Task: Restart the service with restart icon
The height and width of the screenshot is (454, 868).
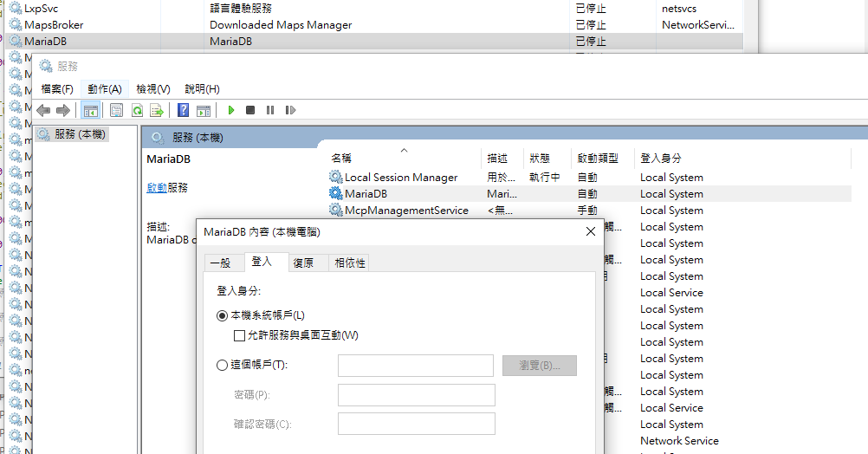Action: [x=290, y=110]
